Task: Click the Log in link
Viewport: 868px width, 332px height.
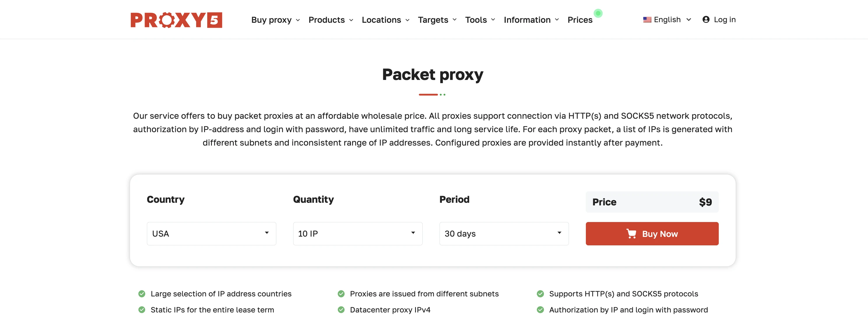Action: click(725, 20)
